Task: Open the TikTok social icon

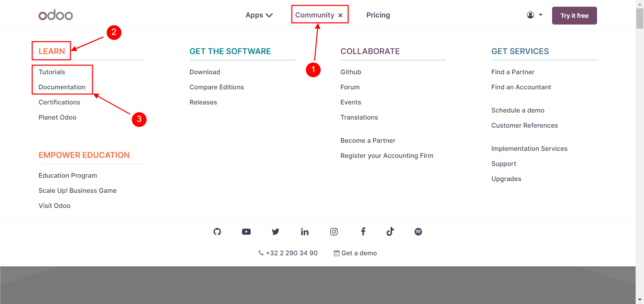Action: (x=390, y=231)
